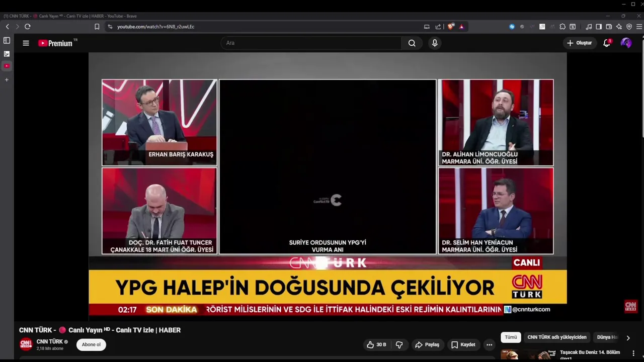Screen dimensions: 644x362
Task: Like the video showing 30 B
Action: (376, 344)
